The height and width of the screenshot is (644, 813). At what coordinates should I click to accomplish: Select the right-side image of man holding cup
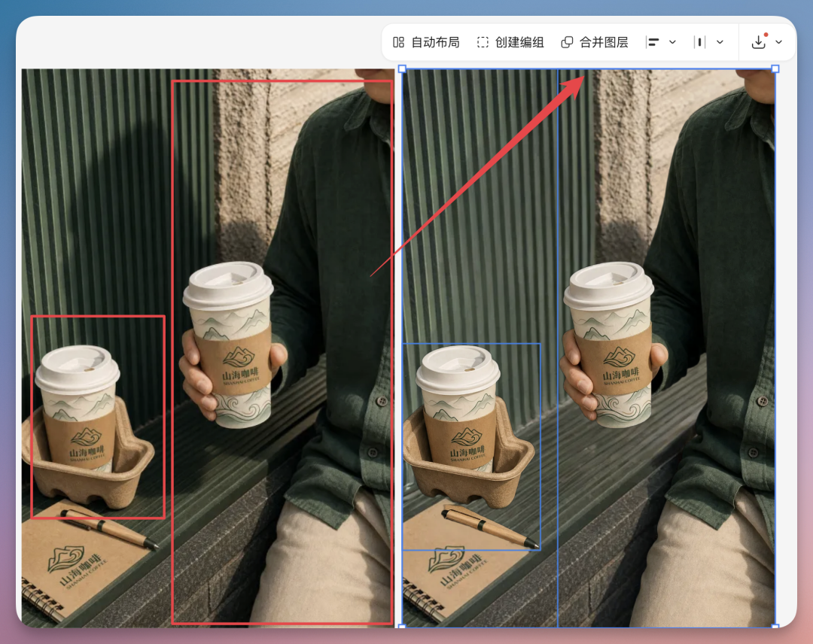tap(666, 346)
